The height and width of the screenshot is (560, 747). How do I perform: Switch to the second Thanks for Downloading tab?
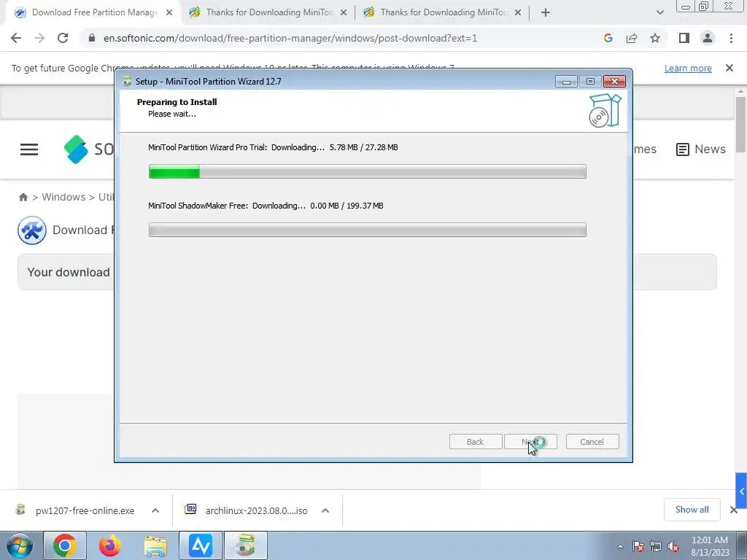pyautogui.click(x=268, y=13)
